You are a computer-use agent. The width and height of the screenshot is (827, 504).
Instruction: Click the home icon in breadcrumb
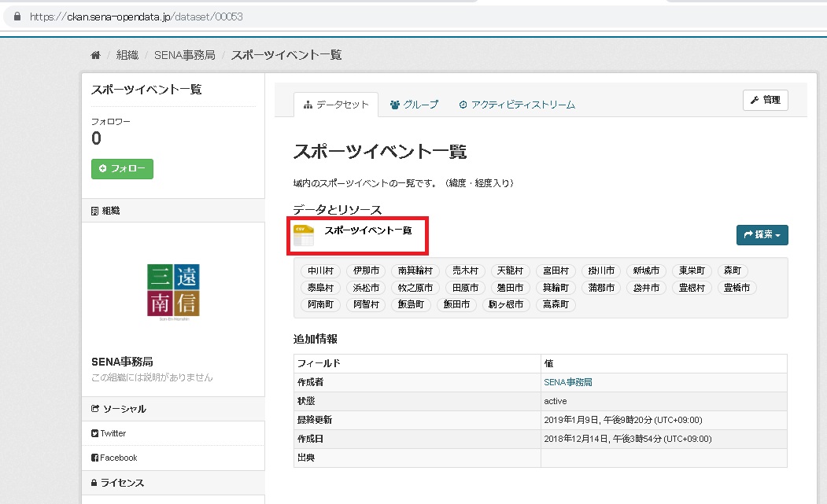tap(96, 55)
